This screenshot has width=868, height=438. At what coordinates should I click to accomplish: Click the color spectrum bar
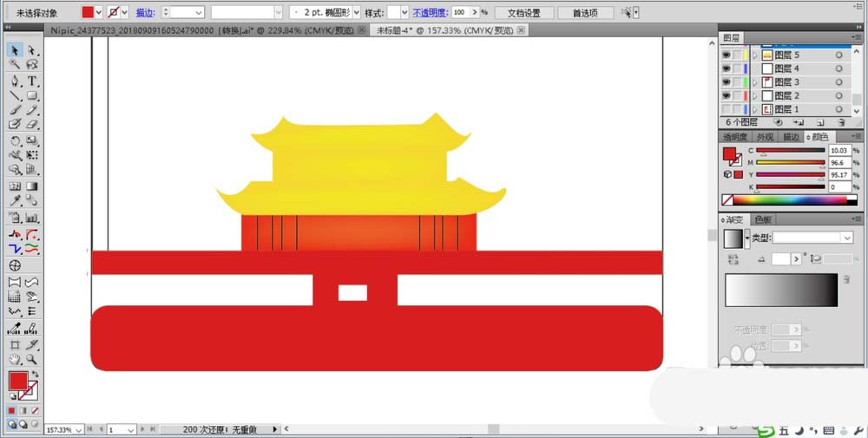click(790, 199)
